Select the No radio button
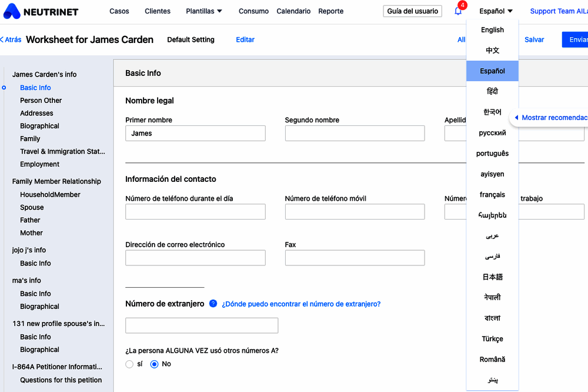Viewport: 588px width, 392px height. [155, 364]
